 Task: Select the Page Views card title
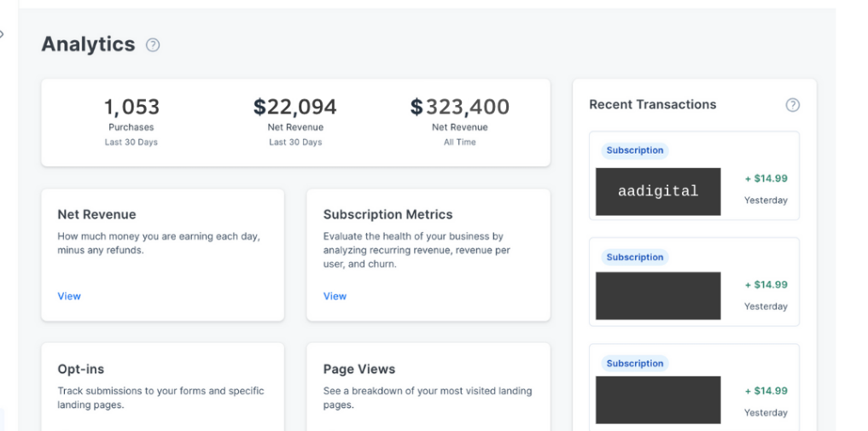[x=358, y=369]
